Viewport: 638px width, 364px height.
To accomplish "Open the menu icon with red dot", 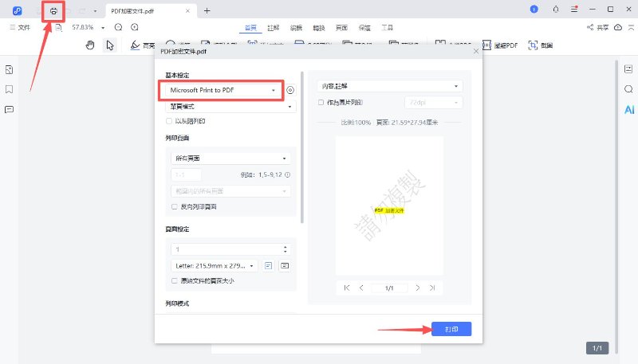I will coord(574,10).
